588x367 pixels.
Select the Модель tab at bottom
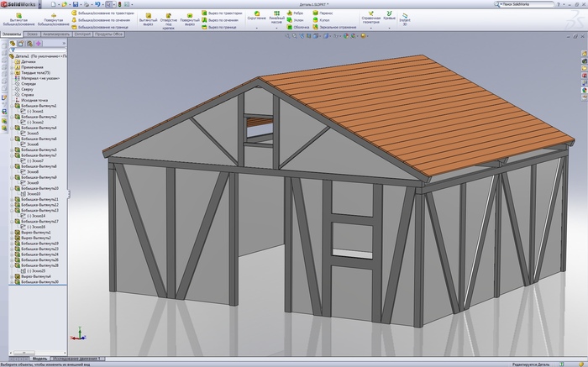[39, 359]
